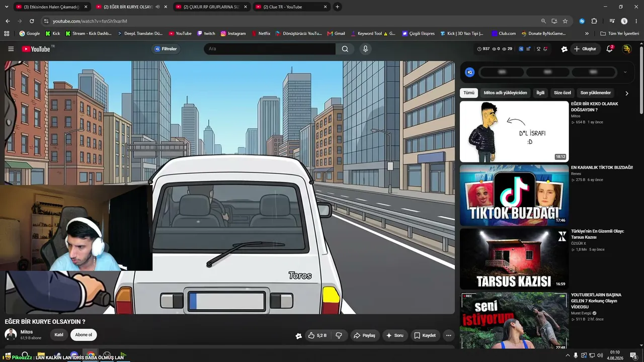Image resolution: width=644 pixels, height=362 pixels.
Task: Open the EĞER BİR KEKO OLARAK DOĞSAYDIN thumbnail
Action: point(514,132)
